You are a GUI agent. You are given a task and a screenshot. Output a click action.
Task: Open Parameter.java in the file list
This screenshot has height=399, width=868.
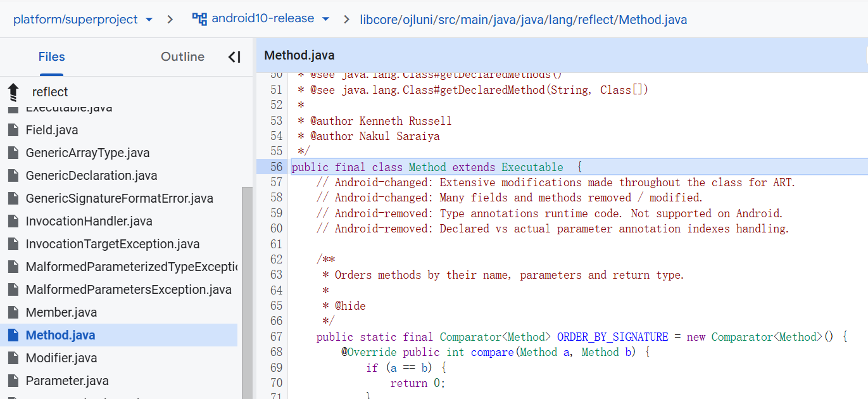tap(67, 381)
